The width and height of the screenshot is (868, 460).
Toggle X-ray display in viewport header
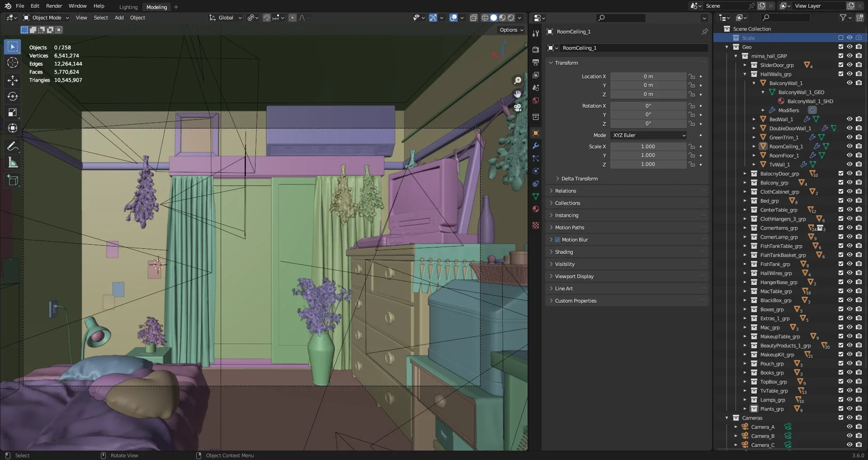473,18
